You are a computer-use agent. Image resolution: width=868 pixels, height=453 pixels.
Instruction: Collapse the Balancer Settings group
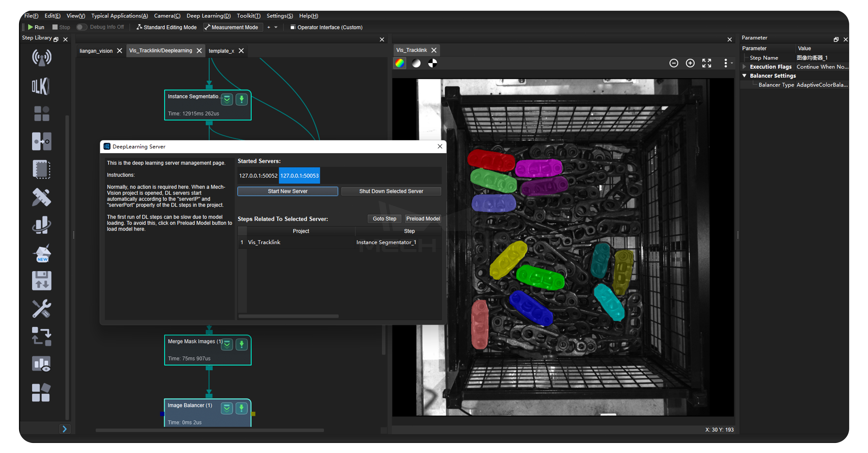744,76
